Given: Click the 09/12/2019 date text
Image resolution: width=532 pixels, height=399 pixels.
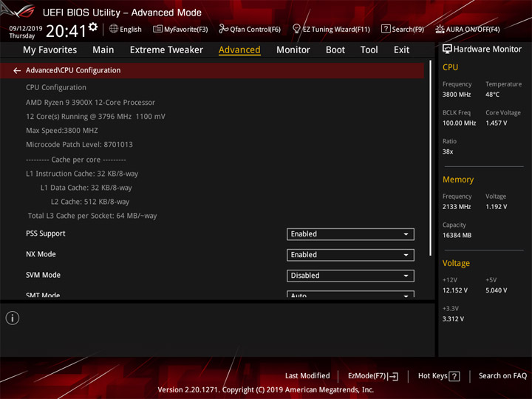Looking at the screenshot, I should pos(26,29).
